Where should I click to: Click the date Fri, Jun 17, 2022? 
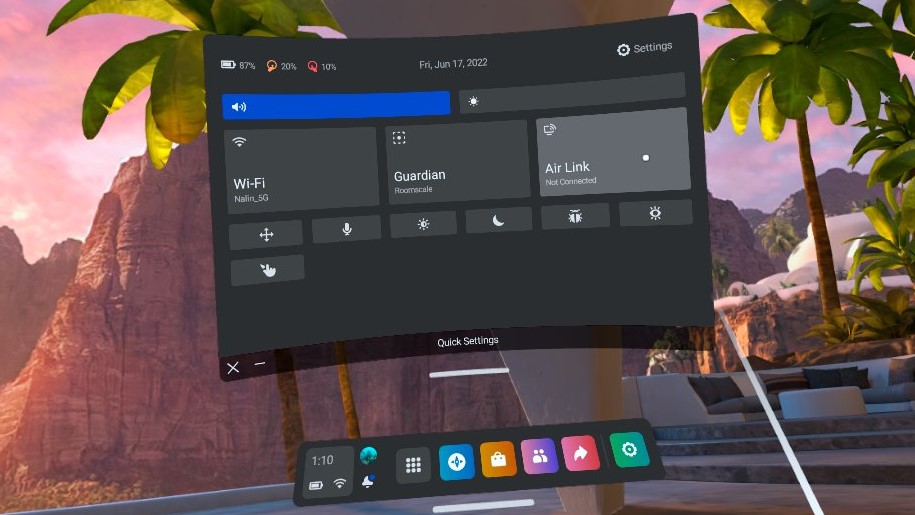pyautogui.click(x=453, y=64)
